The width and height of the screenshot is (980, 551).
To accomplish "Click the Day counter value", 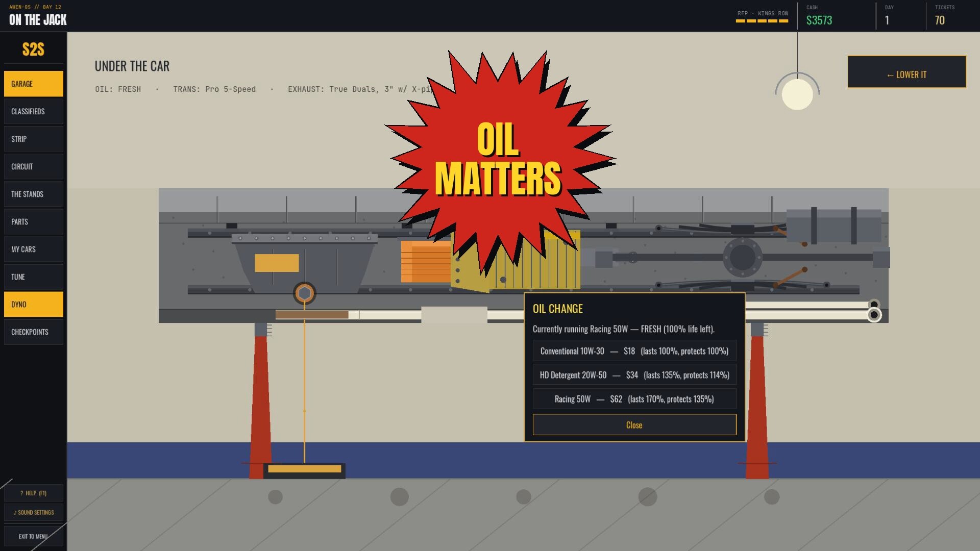I will pyautogui.click(x=887, y=20).
